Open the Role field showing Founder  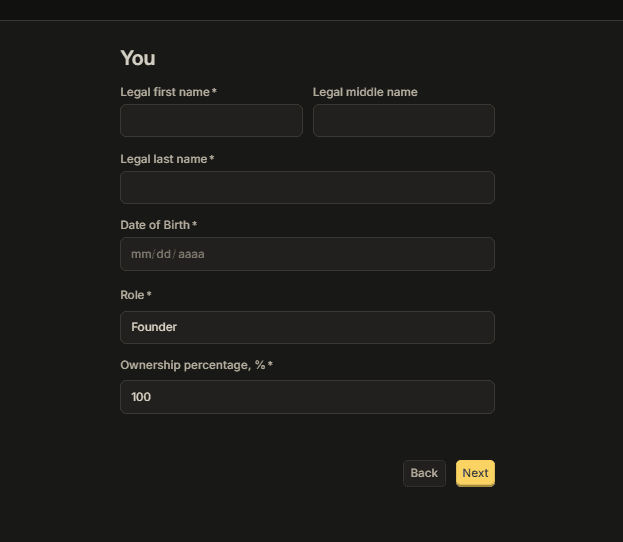pos(308,327)
